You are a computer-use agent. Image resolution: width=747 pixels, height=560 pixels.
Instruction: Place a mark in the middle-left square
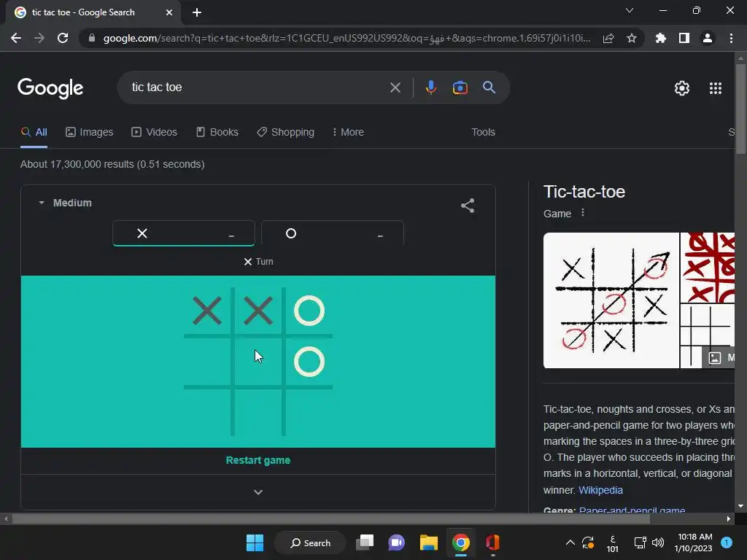coord(207,362)
